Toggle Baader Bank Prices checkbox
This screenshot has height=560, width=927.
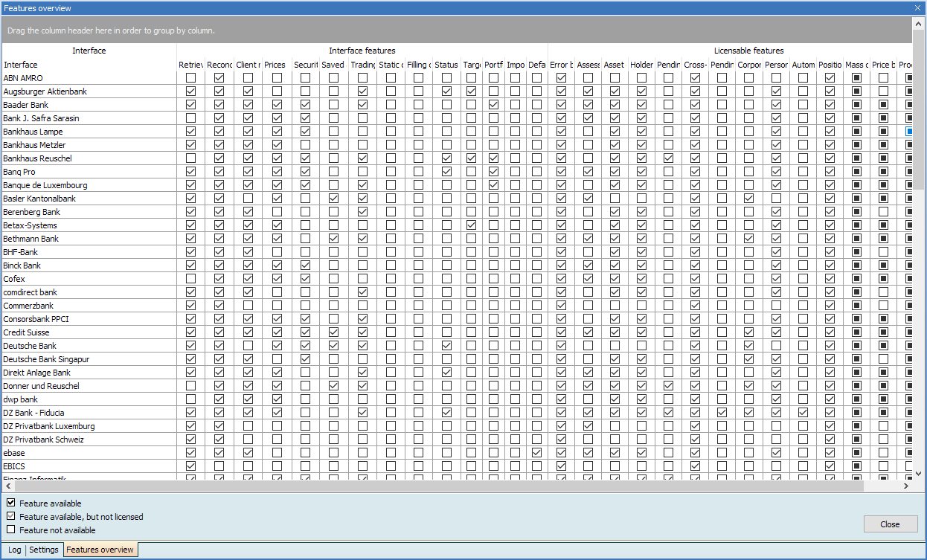pyautogui.click(x=277, y=105)
